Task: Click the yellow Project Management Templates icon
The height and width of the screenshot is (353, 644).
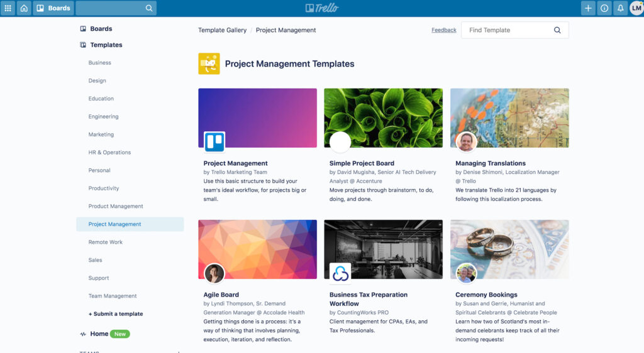Action: [209, 63]
